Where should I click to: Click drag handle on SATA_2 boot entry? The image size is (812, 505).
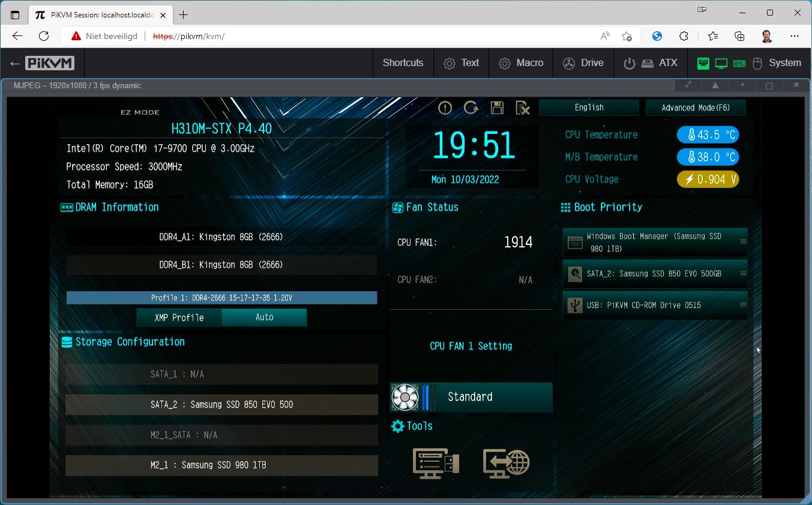(x=743, y=273)
